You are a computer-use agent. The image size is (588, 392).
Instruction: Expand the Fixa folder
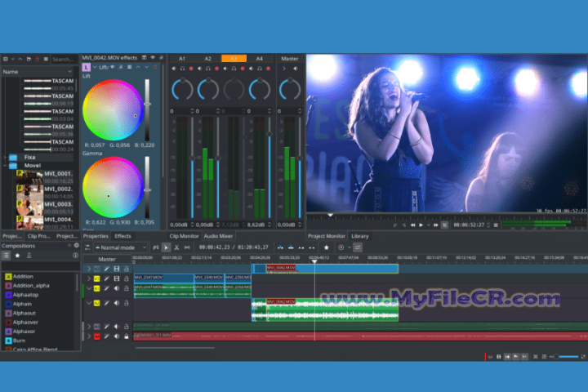click(5, 157)
